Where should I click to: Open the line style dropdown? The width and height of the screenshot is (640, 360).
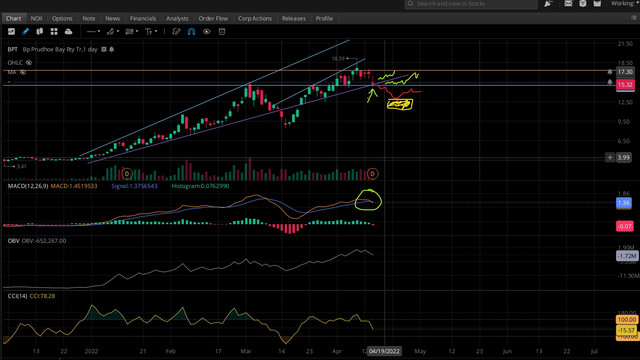[x=93, y=31]
